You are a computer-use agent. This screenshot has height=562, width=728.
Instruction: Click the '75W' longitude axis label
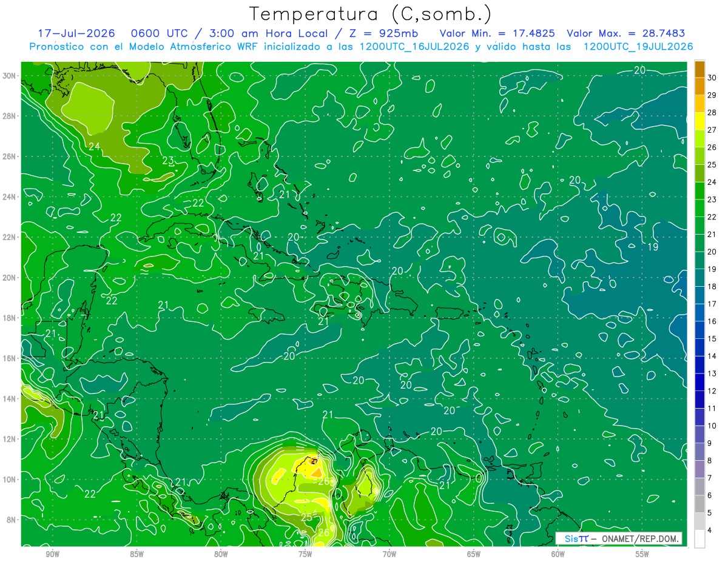click(x=305, y=554)
